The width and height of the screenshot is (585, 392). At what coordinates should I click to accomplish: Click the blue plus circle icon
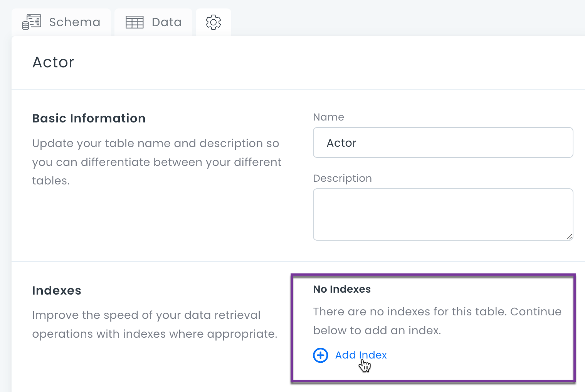[320, 355]
